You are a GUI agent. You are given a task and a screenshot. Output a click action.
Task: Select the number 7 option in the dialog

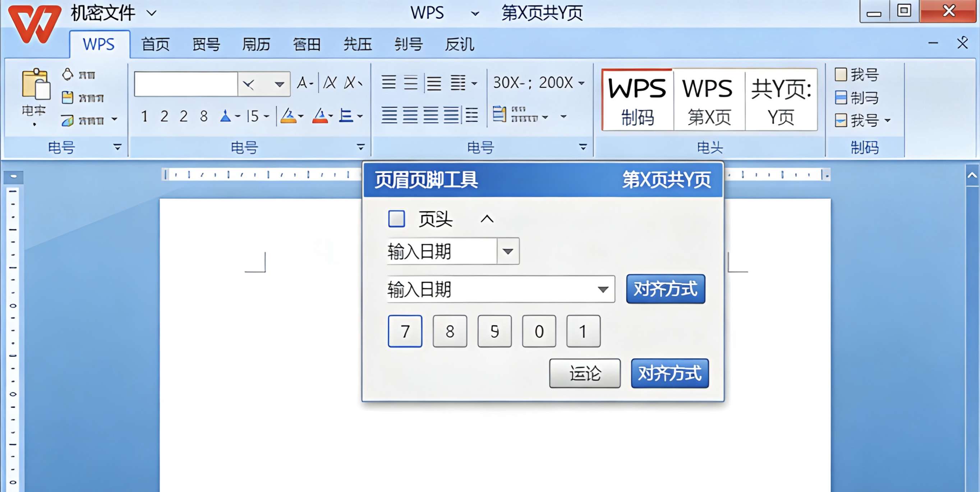(405, 331)
